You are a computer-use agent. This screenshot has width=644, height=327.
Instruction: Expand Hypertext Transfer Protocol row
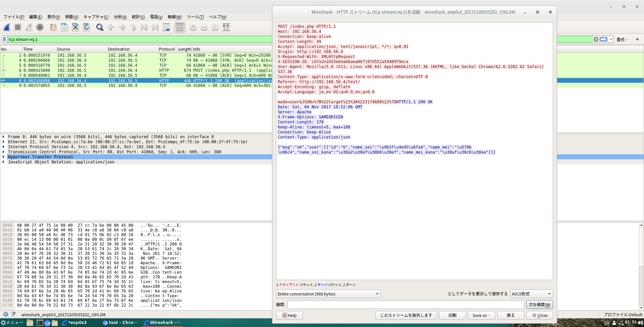(3, 157)
